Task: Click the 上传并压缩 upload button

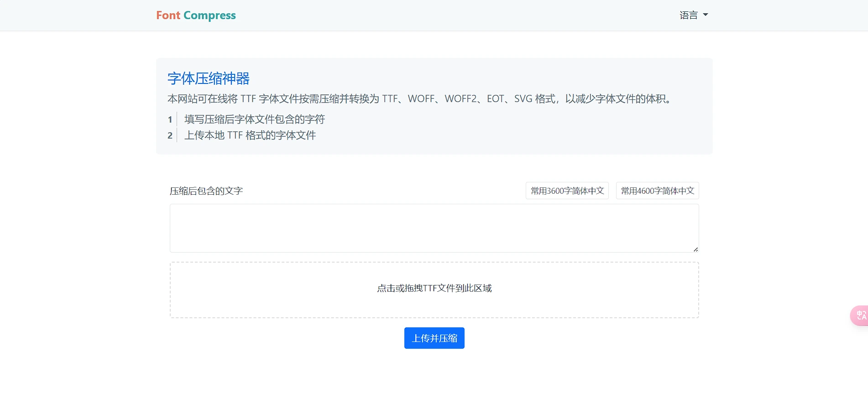Action: tap(434, 338)
